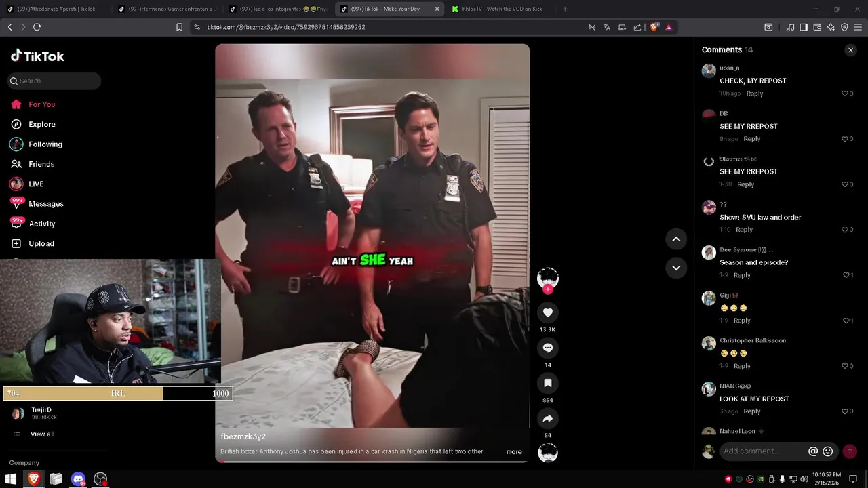The width and height of the screenshot is (868, 488).
Task: Open the Explore page
Action: [41, 125]
